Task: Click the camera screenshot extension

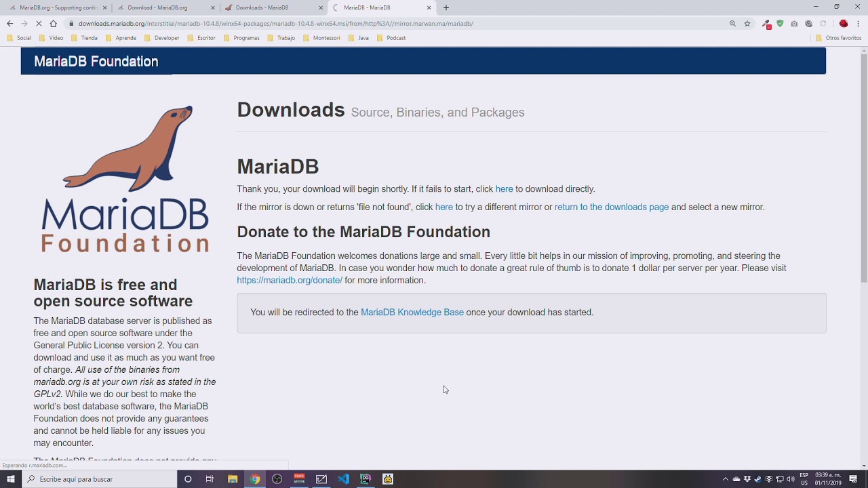Action: (794, 24)
